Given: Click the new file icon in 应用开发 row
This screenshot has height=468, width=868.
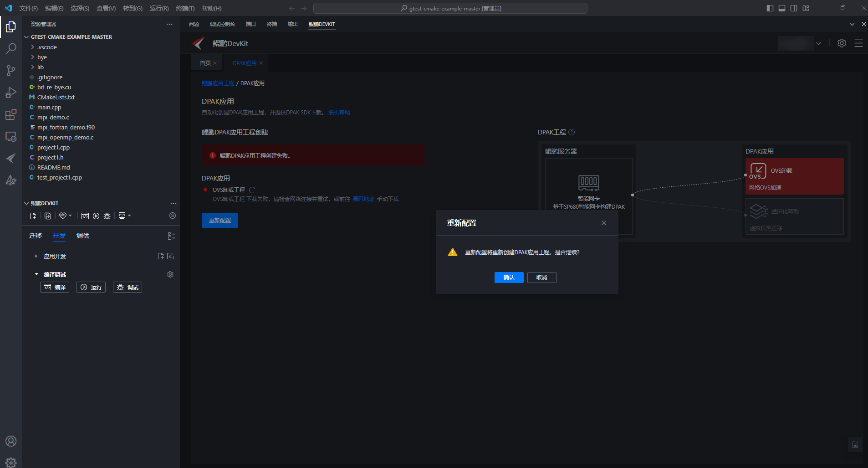Looking at the screenshot, I should 161,256.
